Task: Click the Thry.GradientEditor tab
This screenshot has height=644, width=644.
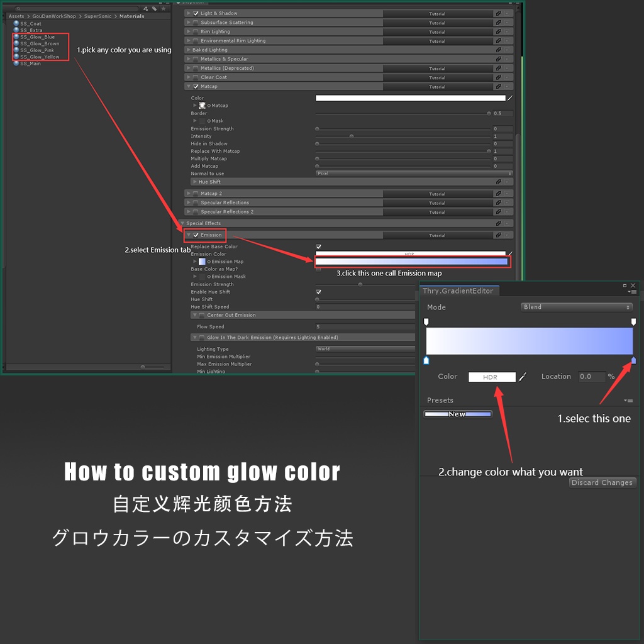Action: coord(458,291)
